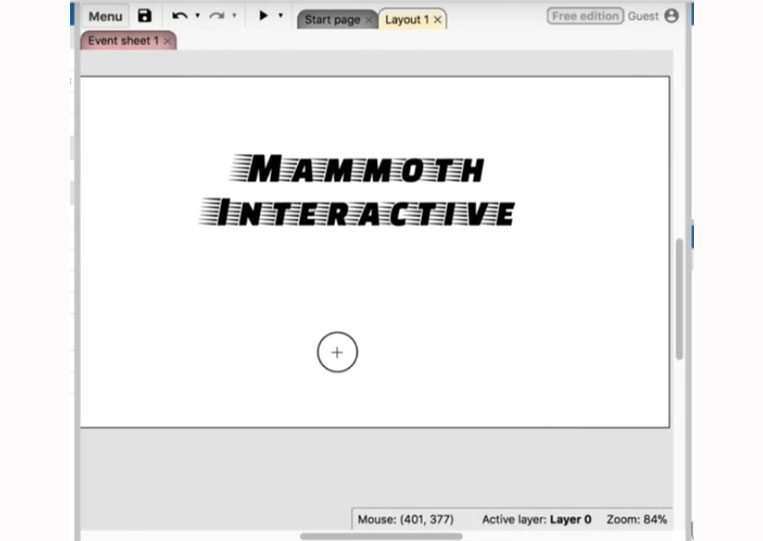Open the Menu button
The height and width of the screenshot is (541, 763).
pos(105,16)
